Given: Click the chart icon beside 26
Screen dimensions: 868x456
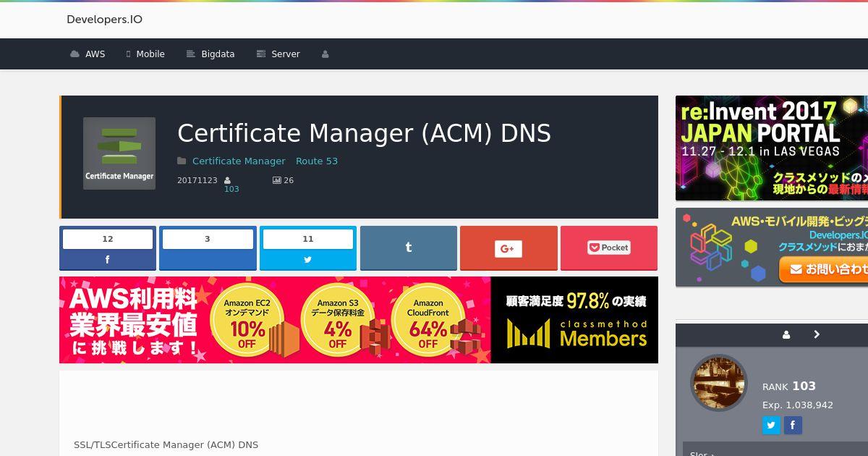Looking at the screenshot, I should click(277, 180).
